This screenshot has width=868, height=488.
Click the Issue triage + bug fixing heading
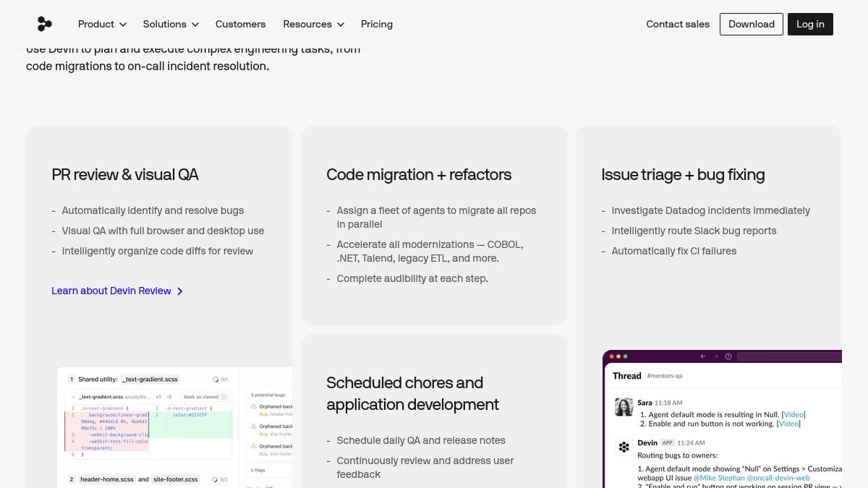(x=683, y=175)
